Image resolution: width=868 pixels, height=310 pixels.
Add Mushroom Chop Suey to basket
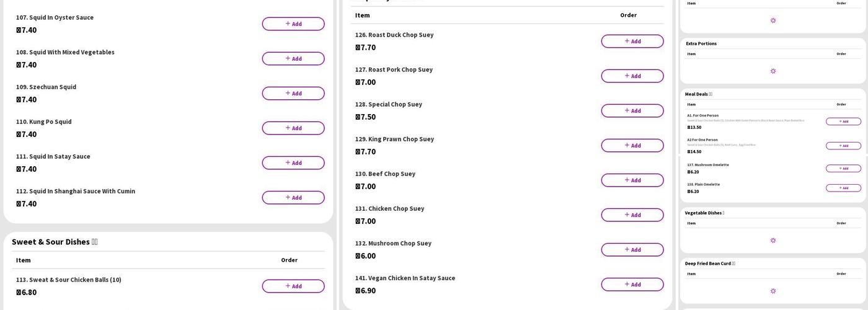click(x=632, y=250)
